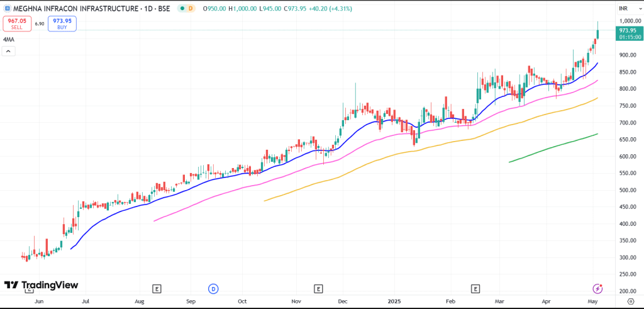
Task: Open the blue D dividend marker near Sep
Action: 213,289
